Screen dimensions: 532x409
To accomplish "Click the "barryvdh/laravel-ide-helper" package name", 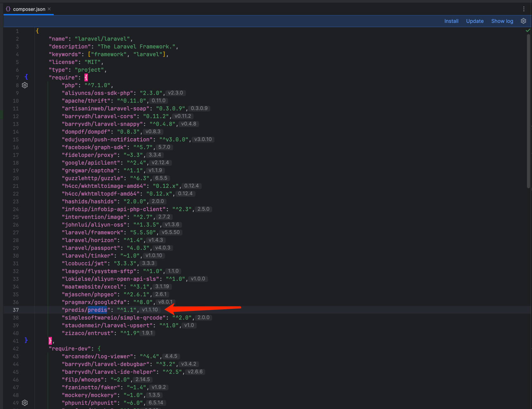I will pyautogui.click(x=109, y=372).
